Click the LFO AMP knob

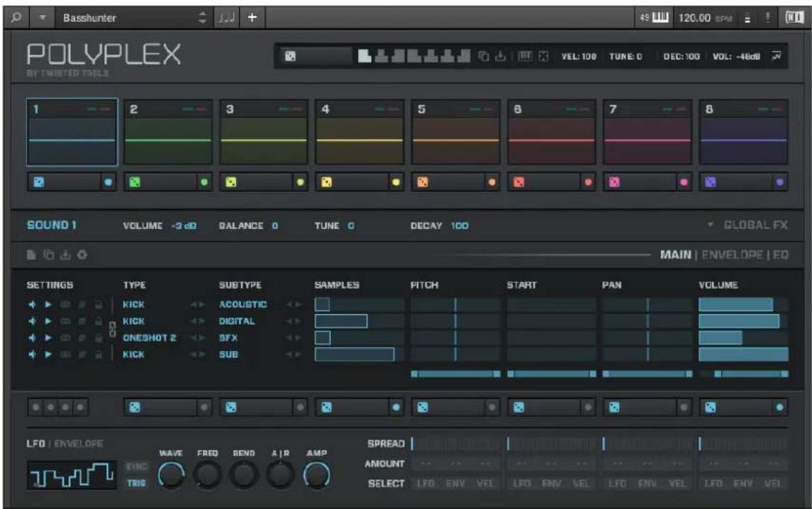click(316, 475)
